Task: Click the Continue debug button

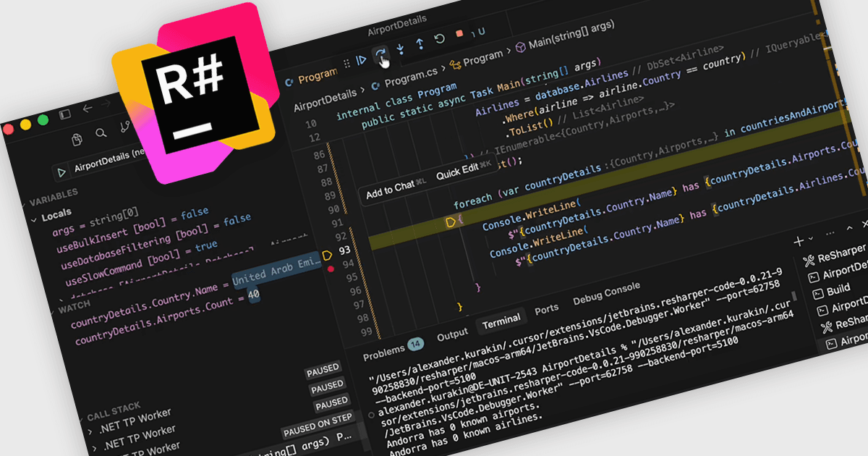Action: [x=361, y=59]
